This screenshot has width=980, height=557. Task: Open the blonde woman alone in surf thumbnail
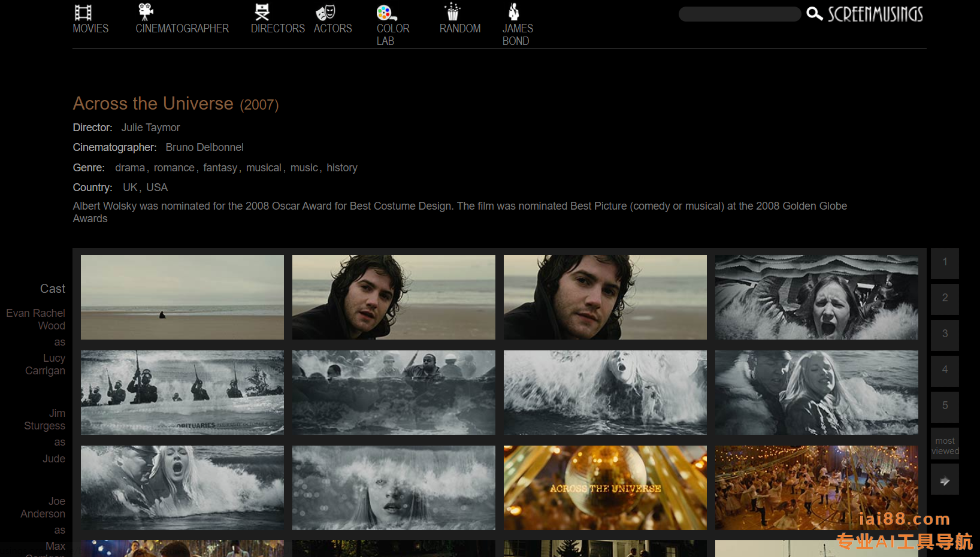(605, 392)
